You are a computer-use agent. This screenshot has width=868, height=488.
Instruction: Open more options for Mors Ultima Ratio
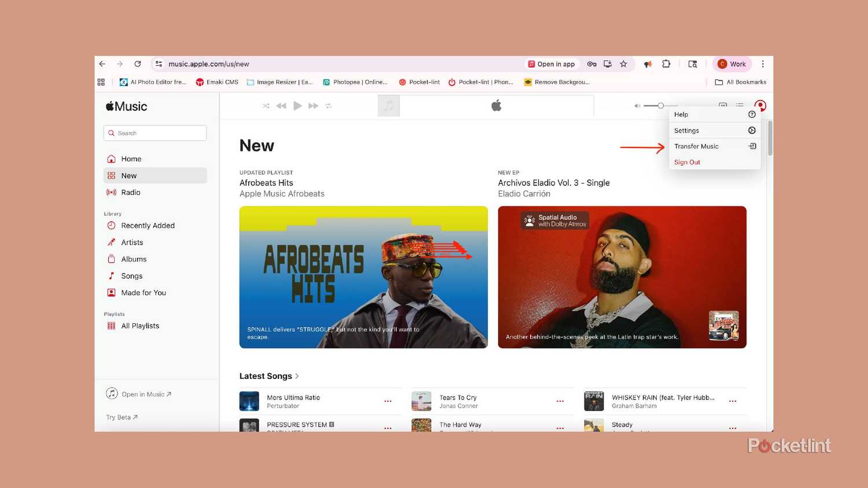388,401
